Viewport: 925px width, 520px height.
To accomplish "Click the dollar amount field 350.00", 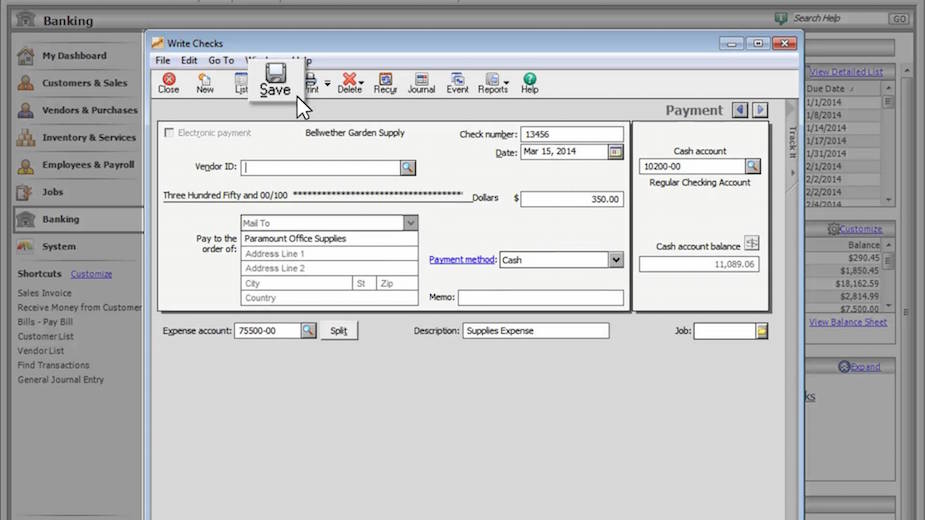I will 572,199.
